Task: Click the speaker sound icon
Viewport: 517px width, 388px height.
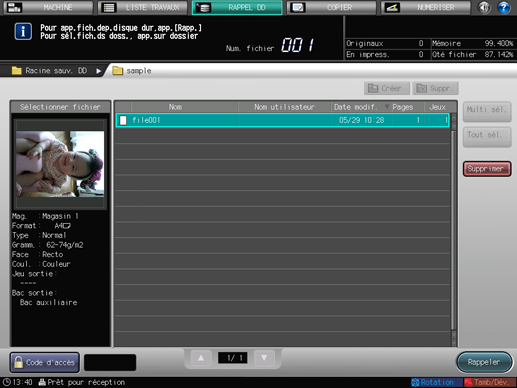Action: click(484, 7)
